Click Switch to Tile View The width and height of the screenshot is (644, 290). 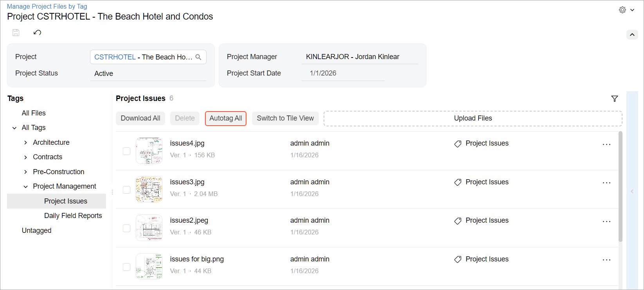(x=285, y=118)
